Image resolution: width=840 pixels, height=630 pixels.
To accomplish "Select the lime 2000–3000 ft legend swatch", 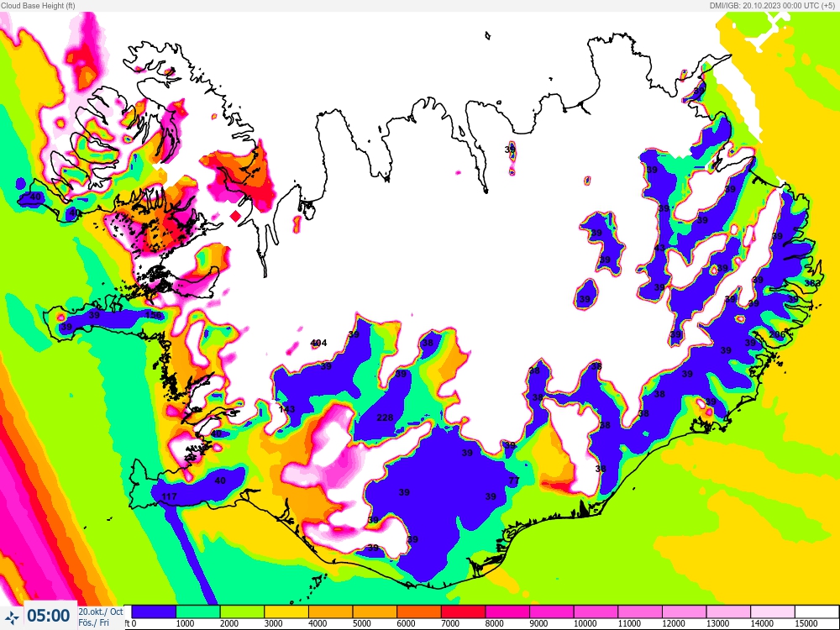I will point(242,612).
